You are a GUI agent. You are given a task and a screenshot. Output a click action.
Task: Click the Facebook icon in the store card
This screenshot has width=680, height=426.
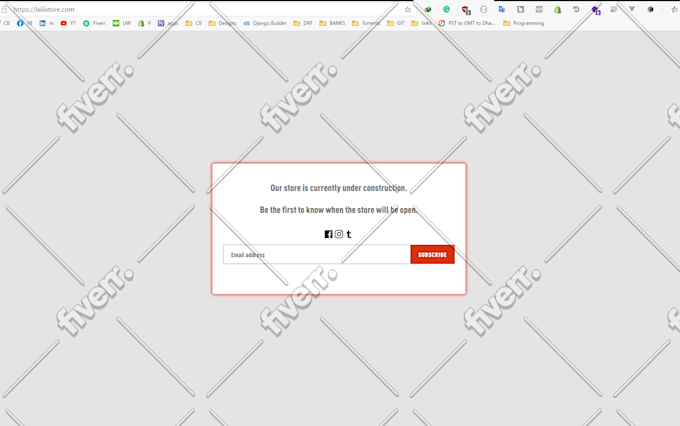coord(328,234)
